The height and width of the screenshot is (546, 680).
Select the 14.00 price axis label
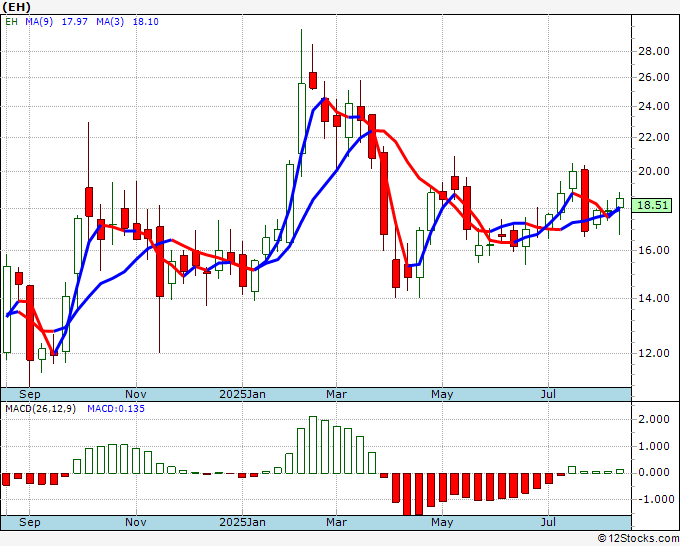coord(654,298)
